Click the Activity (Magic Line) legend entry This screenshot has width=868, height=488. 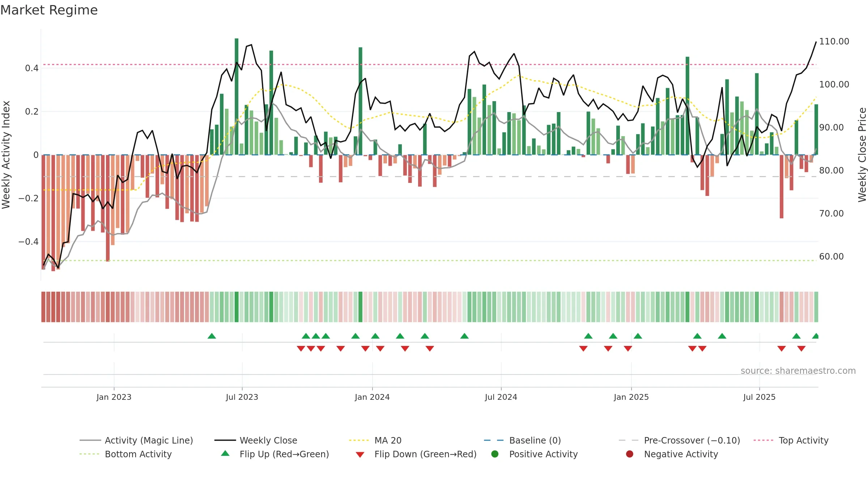click(x=136, y=440)
